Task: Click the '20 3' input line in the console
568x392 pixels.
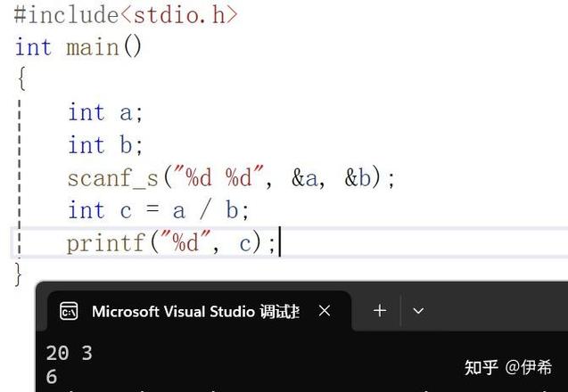Action: click(69, 354)
